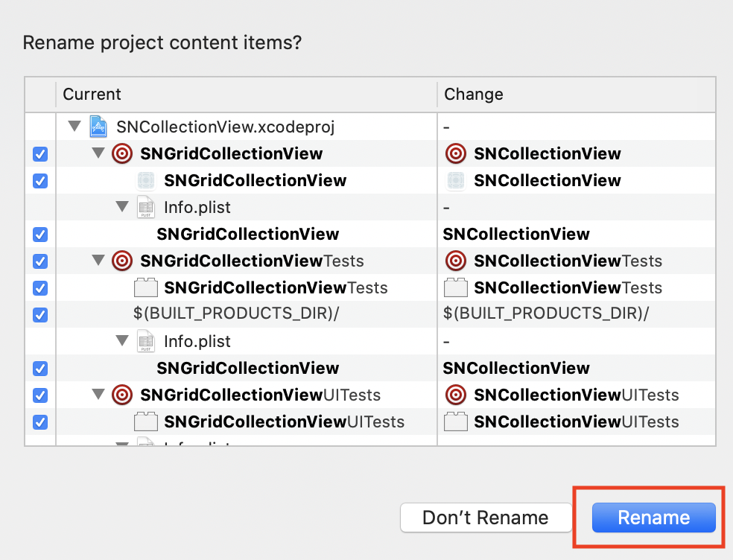Click the SNGridCollectionViewTests bundle icon
This screenshot has height=560, width=733.
click(x=145, y=288)
